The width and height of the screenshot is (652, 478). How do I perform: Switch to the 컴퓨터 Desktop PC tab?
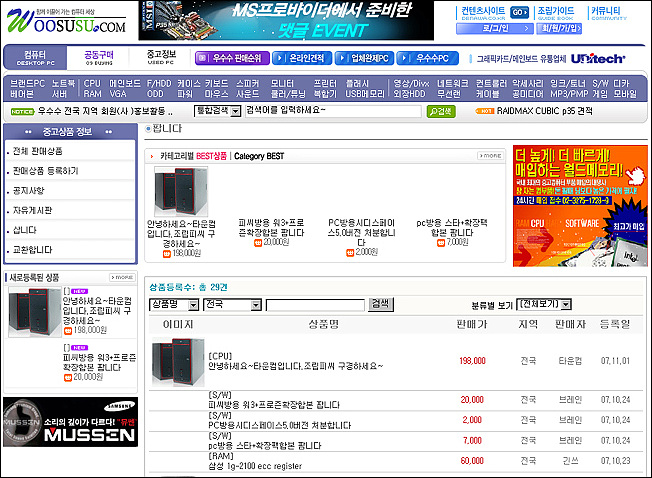pos(35,58)
